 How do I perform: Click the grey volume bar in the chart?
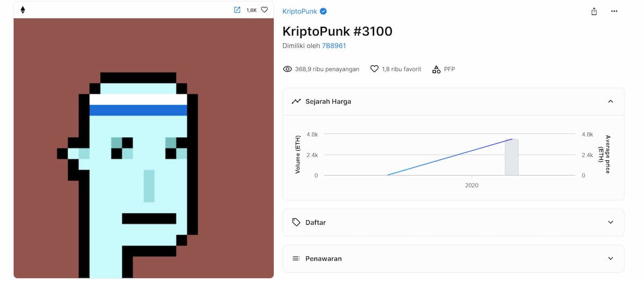click(x=511, y=157)
